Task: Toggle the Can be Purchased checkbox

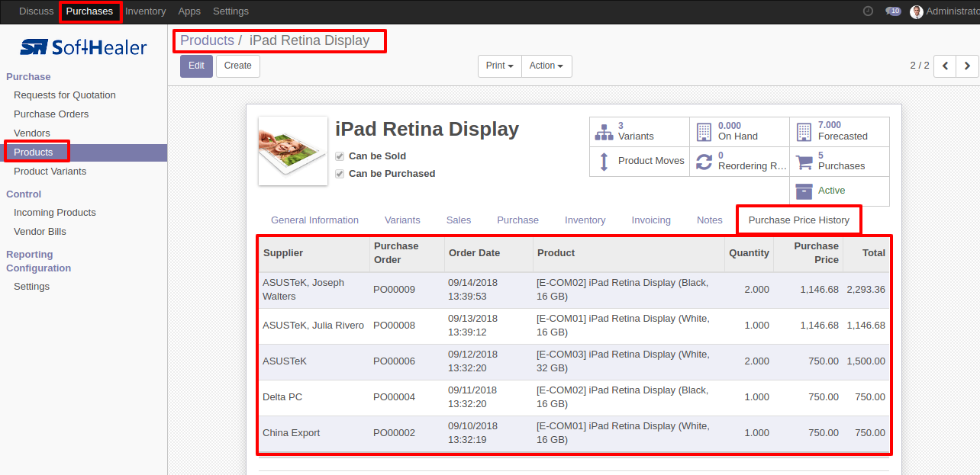Action: [340, 174]
